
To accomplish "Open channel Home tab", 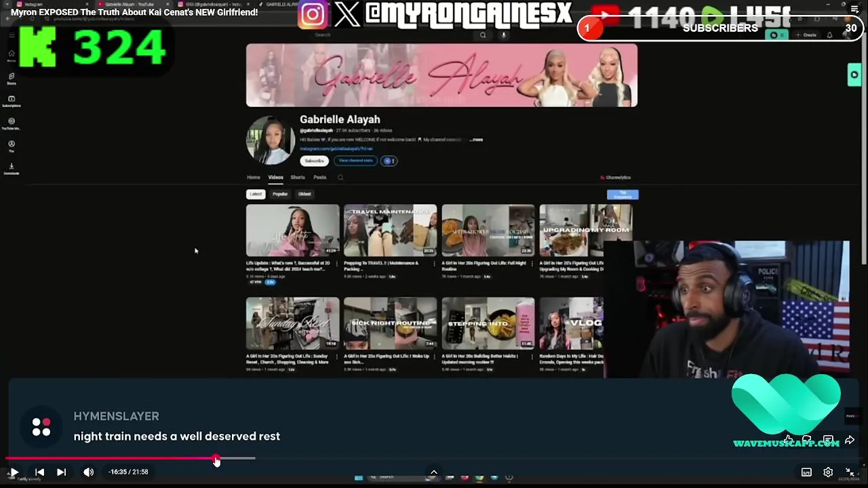I will coord(253,178).
